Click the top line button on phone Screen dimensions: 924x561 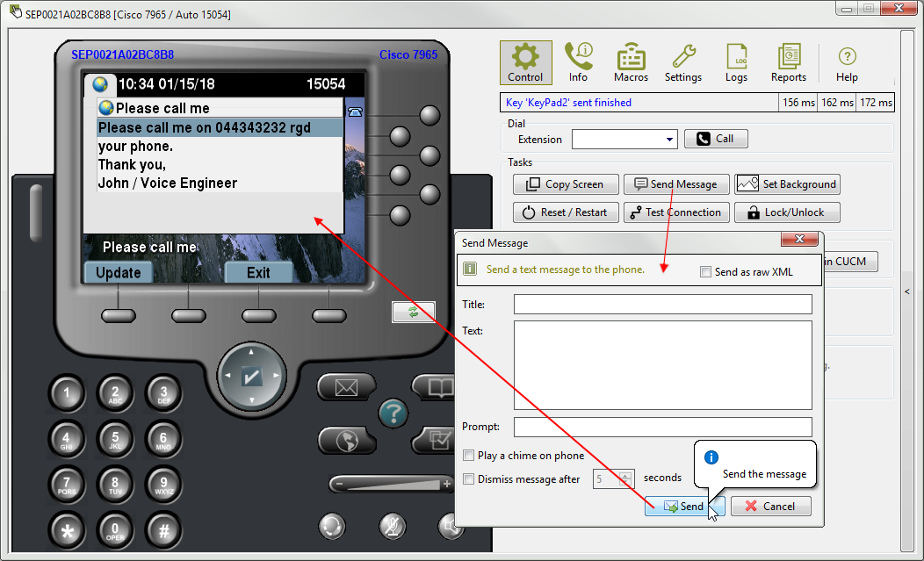coord(430,116)
